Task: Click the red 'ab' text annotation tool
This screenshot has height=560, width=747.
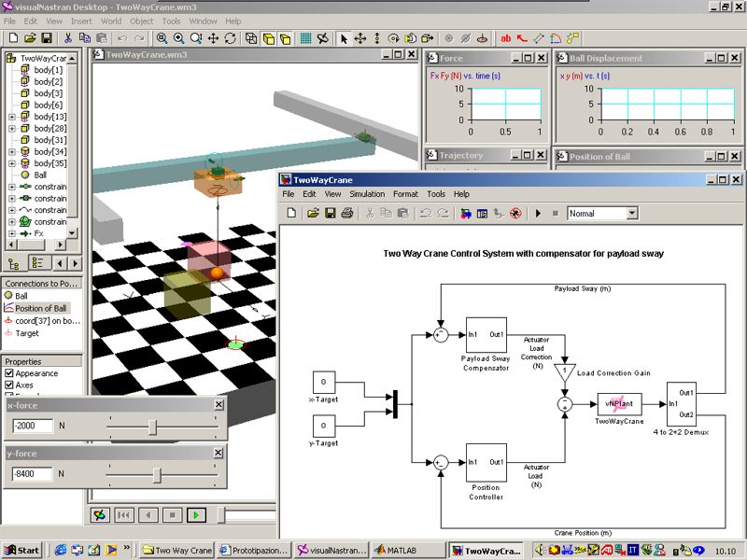Action: (x=506, y=38)
